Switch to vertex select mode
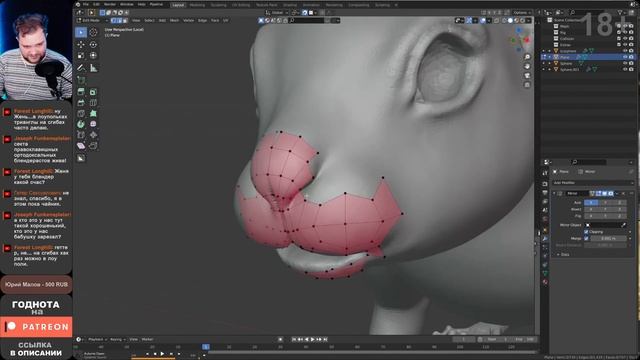The height and width of the screenshot is (360, 640). click(x=113, y=20)
